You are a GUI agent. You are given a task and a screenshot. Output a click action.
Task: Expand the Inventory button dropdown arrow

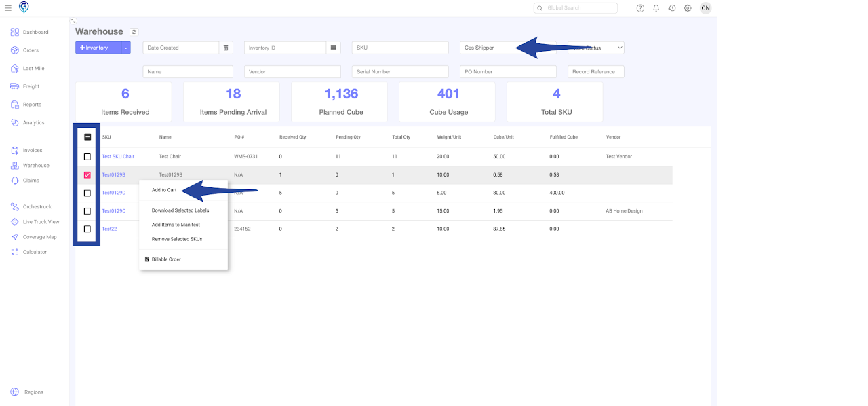tap(125, 48)
